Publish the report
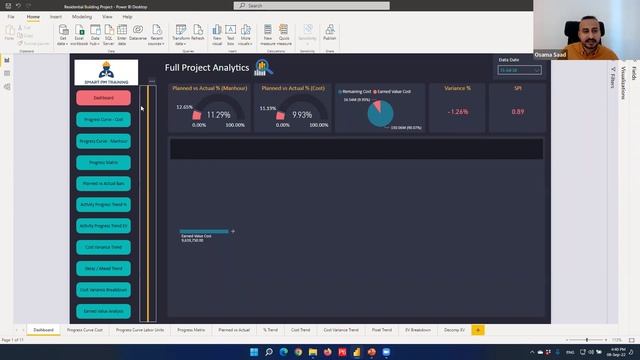 click(329, 33)
